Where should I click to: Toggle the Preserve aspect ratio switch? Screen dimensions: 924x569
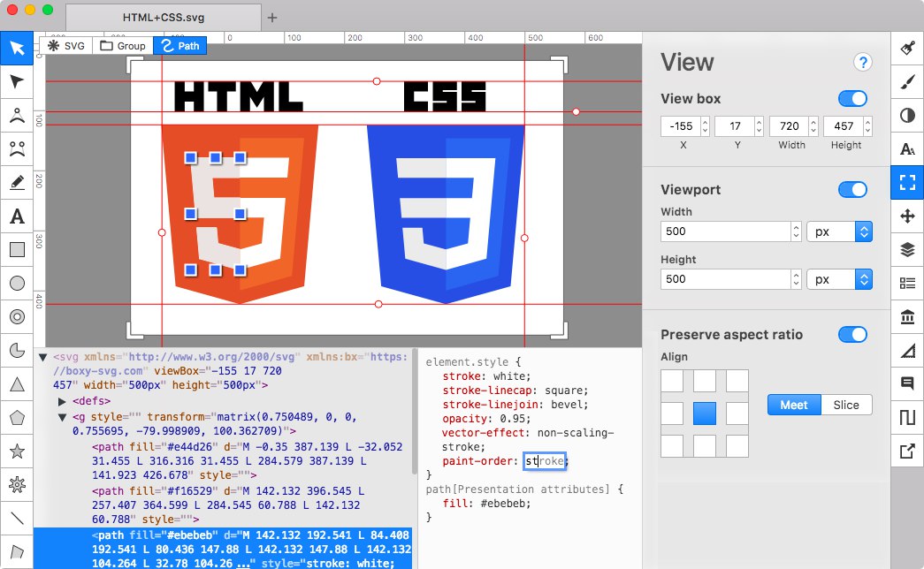852,335
